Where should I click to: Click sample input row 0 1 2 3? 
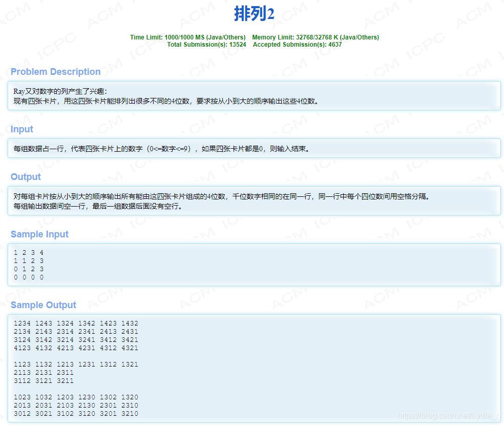click(29, 269)
